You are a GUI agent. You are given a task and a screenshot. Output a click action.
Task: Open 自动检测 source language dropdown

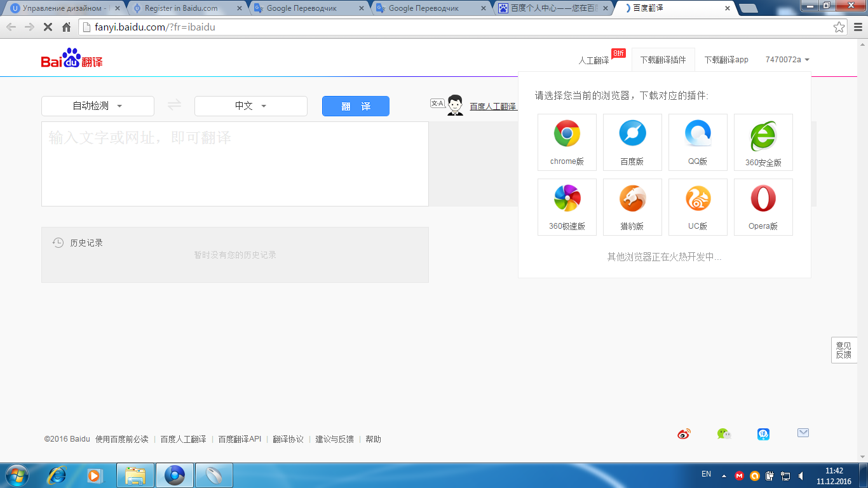(x=98, y=106)
